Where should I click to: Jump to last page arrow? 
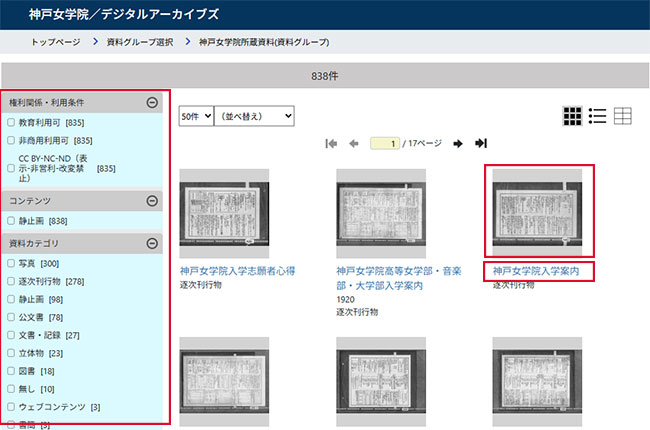[x=481, y=143]
